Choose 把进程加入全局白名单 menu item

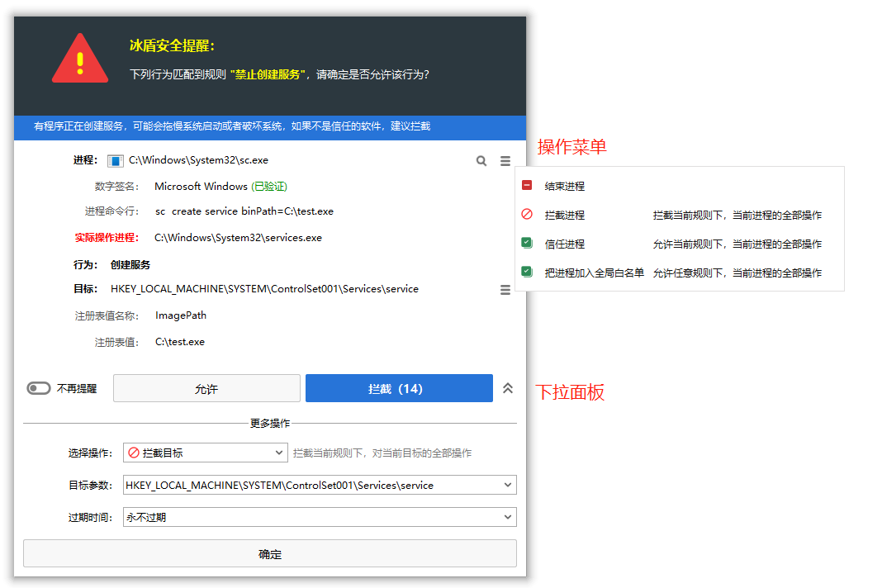(594, 273)
